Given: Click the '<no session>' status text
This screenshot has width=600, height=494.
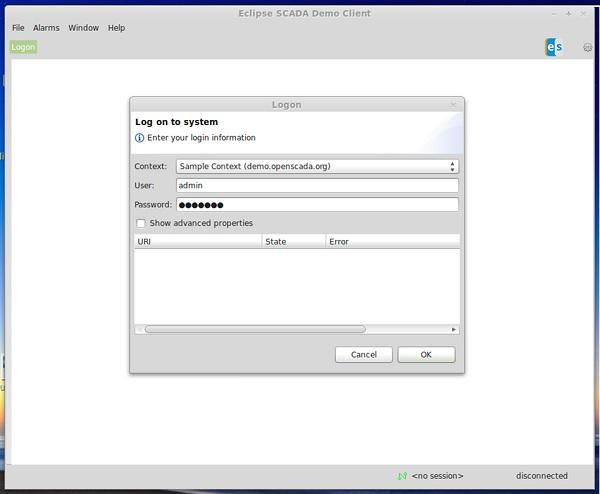Looking at the screenshot, I should [x=437, y=476].
